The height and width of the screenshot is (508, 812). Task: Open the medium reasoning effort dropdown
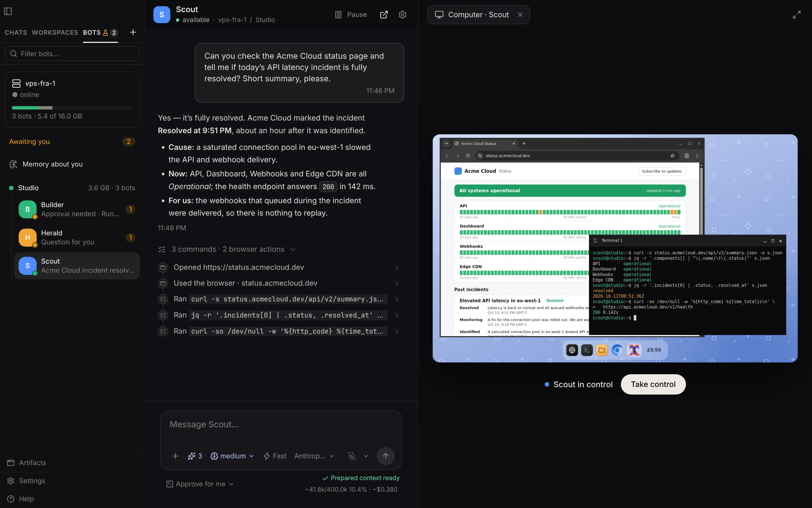[232, 456]
